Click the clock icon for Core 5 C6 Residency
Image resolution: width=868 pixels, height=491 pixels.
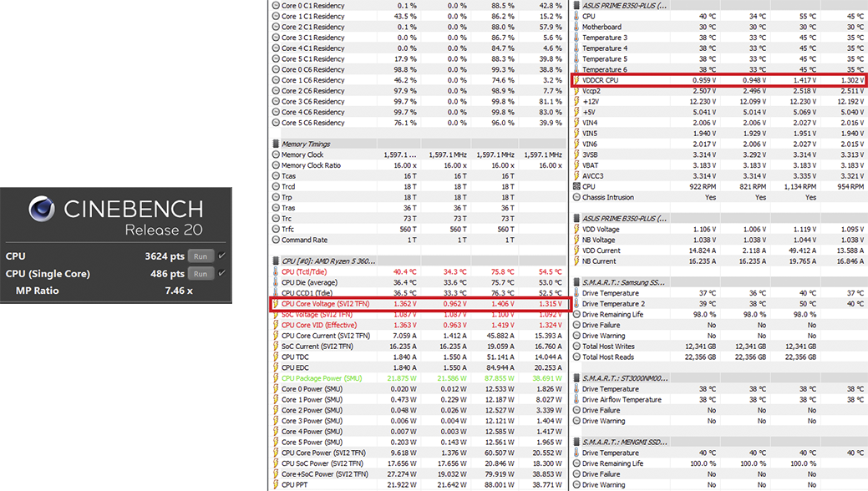click(x=276, y=123)
